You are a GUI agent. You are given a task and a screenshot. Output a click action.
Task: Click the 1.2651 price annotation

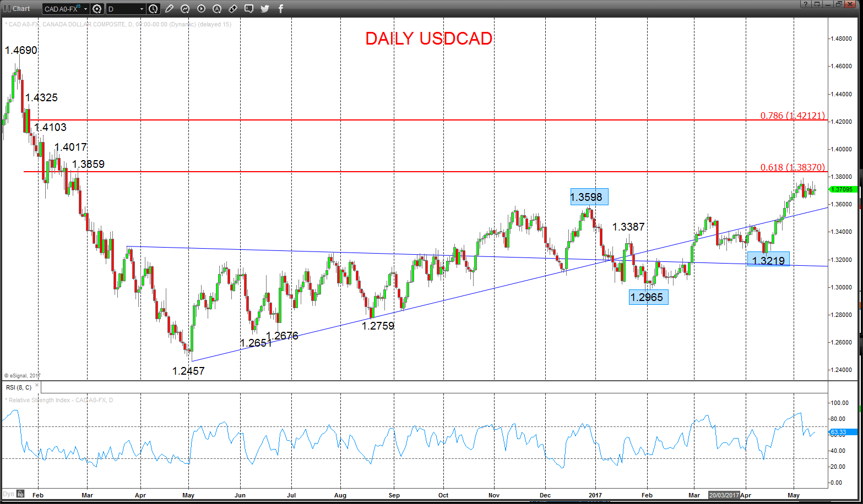click(256, 343)
